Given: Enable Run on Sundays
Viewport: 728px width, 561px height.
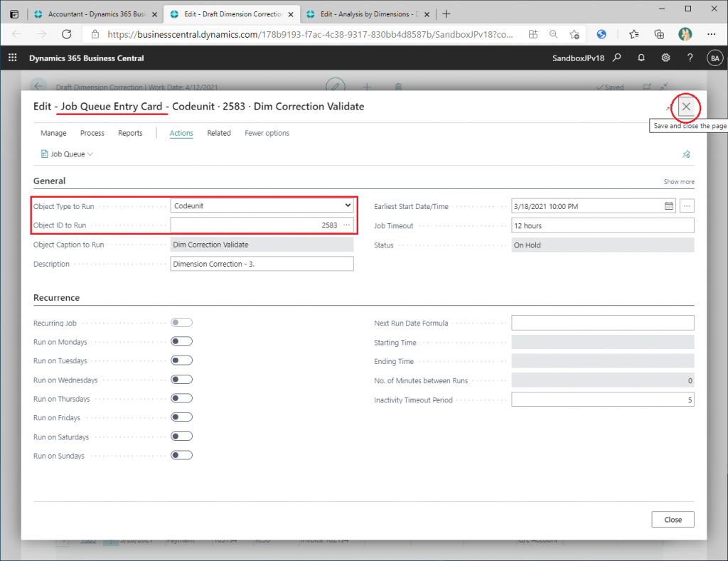Looking at the screenshot, I should (x=181, y=455).
